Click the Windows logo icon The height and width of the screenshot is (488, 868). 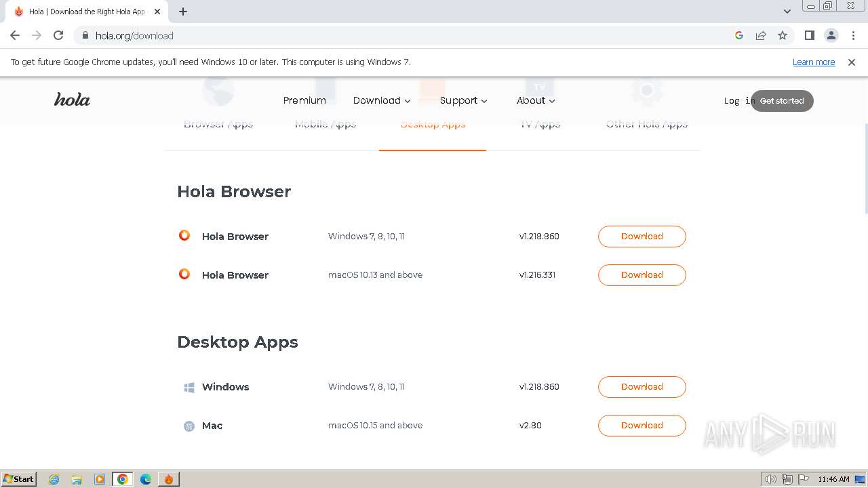pyautogui.click(x=189, y=387)
